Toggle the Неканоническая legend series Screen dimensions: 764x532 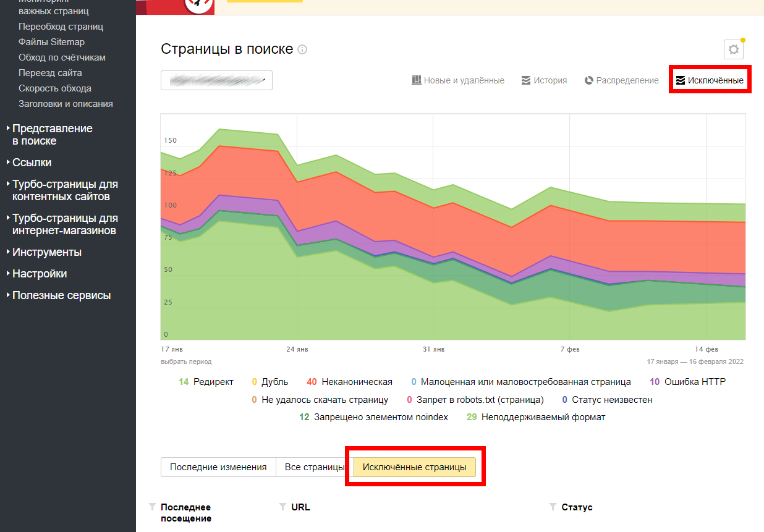pyautogui.click(x=349, y=382)
